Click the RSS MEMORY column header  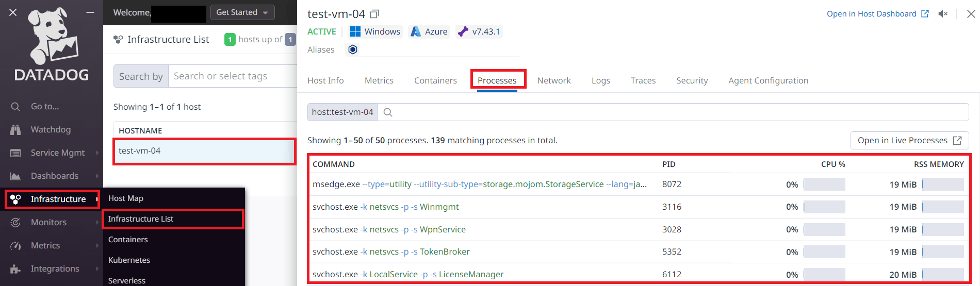point(939,164)
